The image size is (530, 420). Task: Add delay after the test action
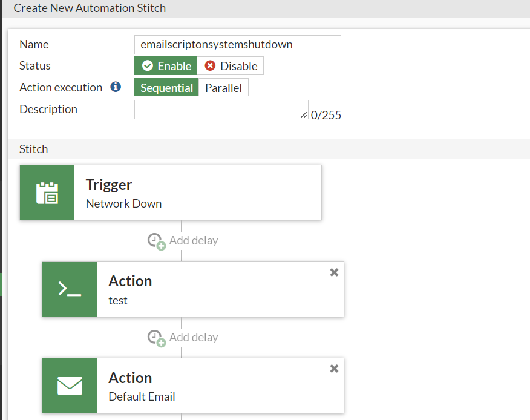(193, 337)
